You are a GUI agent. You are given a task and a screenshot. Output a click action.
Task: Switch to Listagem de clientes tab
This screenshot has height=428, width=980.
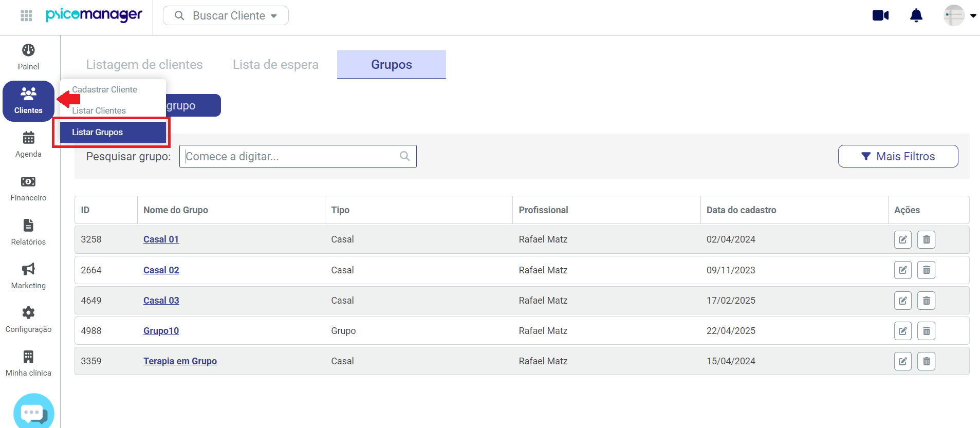pyautogui.click(x=144, y=65)
